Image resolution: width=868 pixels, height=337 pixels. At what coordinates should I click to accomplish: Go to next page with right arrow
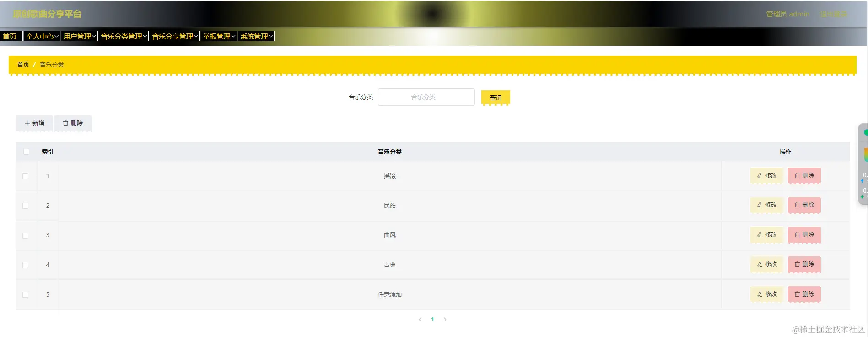[445, 320]
